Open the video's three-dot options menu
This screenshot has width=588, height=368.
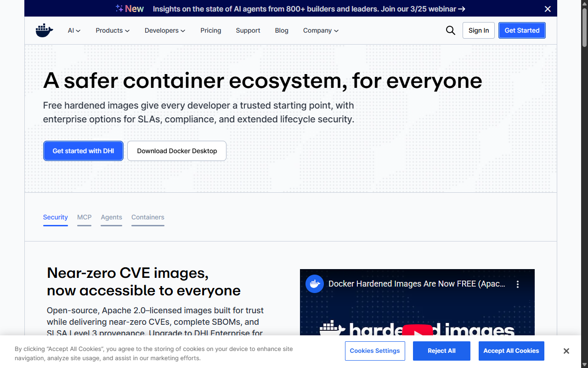point(518,284)
